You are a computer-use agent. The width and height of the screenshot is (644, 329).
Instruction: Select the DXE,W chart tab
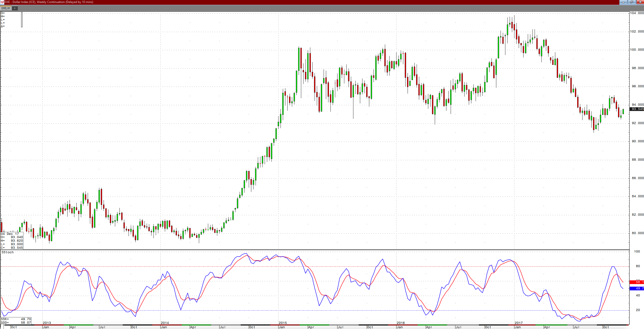(x=6, y=8)
